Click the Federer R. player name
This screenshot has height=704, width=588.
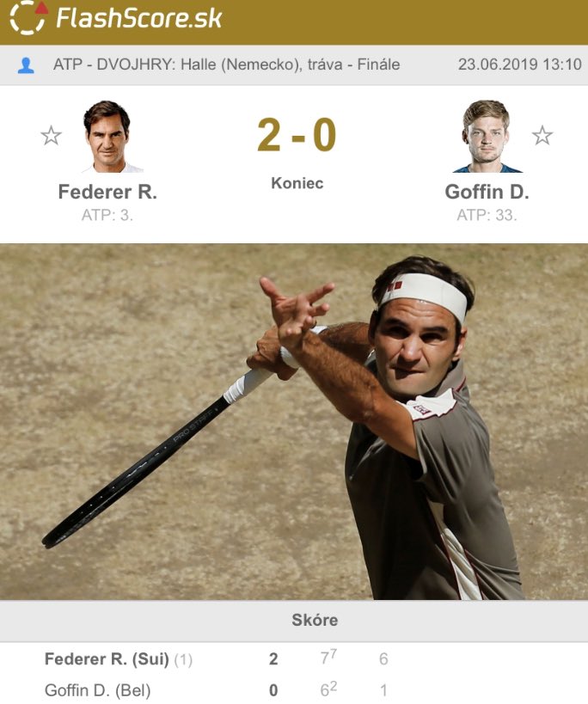107,193
